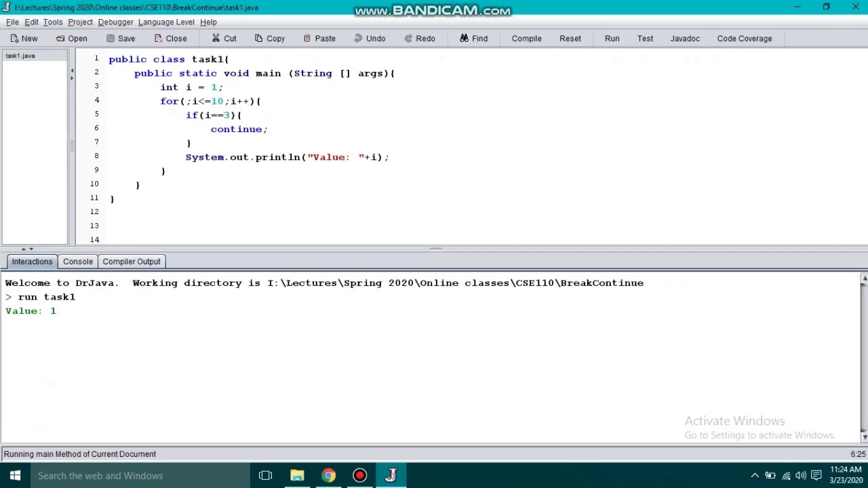Open the Project menu
The height and width of the screenshot is (488, 868).
tap(80, 22)
